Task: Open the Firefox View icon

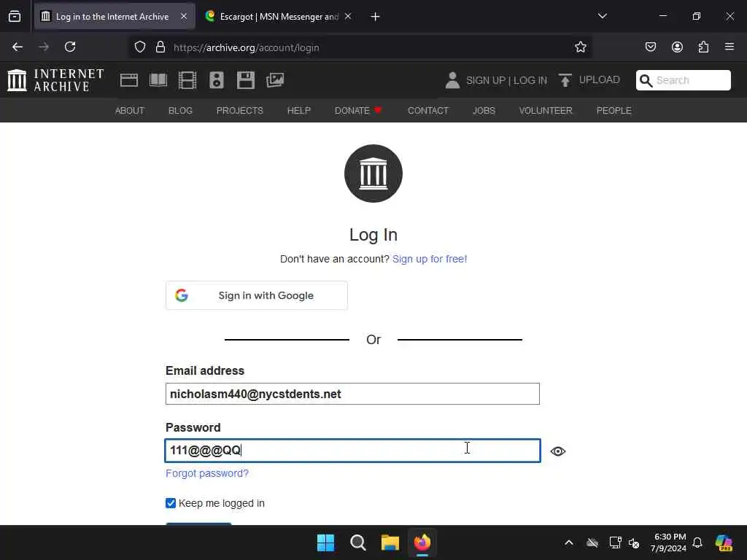Action: point(15,17)
